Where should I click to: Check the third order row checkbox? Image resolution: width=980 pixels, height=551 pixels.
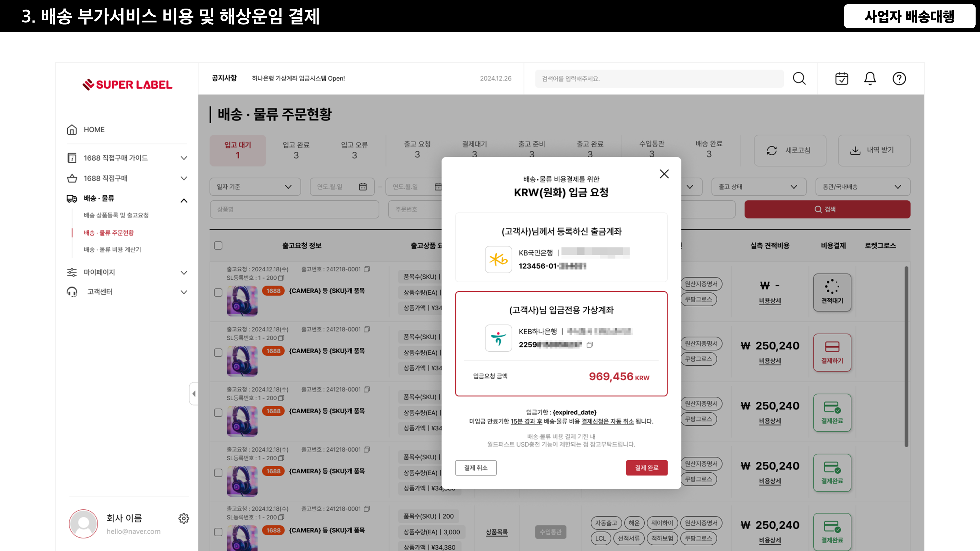(x=218, y=413)
